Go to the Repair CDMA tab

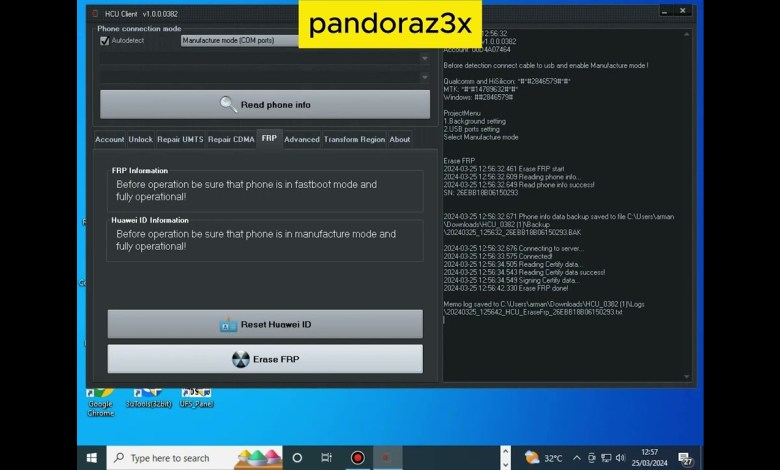(231, 140)
